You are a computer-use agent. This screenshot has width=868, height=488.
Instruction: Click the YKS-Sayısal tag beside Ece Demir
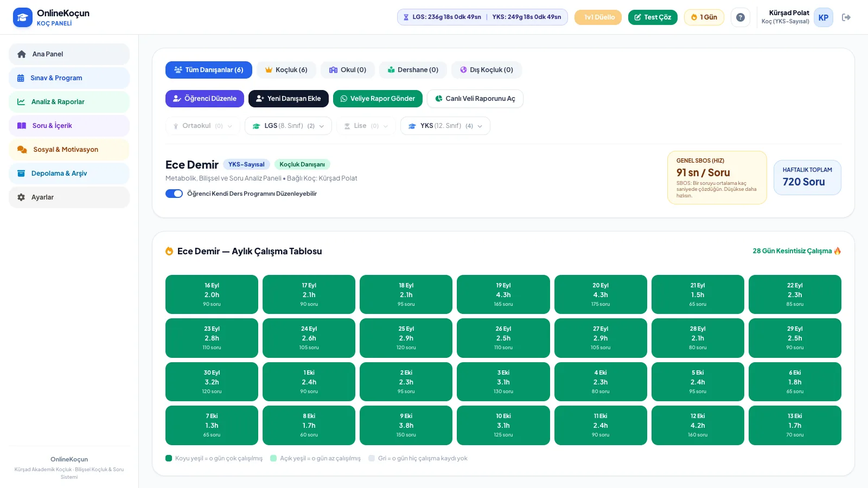click(x=246, y=164)
